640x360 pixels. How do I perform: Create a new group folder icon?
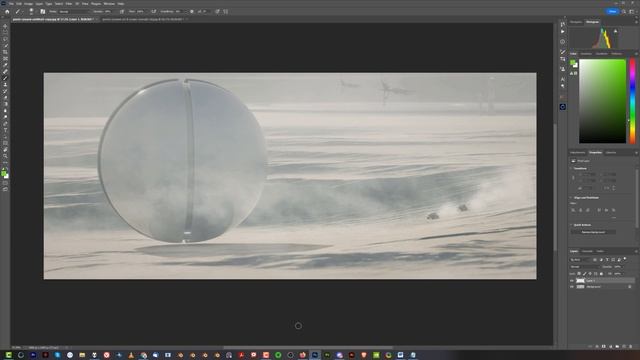[617, 346]
